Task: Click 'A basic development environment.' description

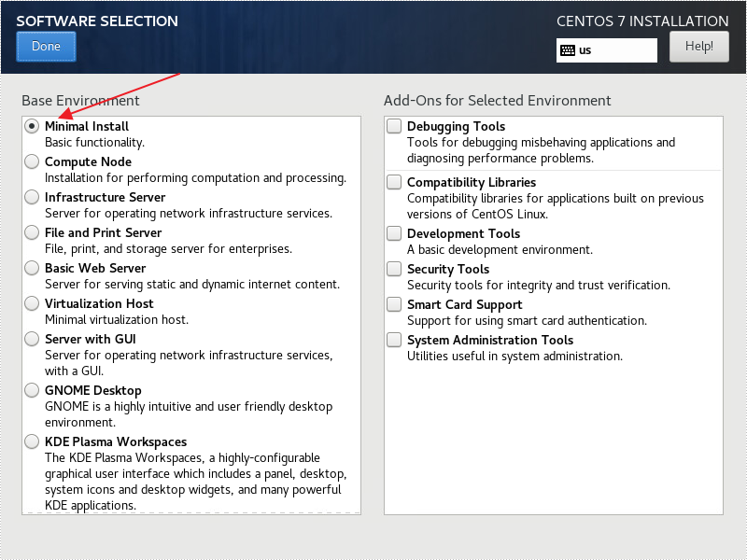Action: [x=500, y=249]
